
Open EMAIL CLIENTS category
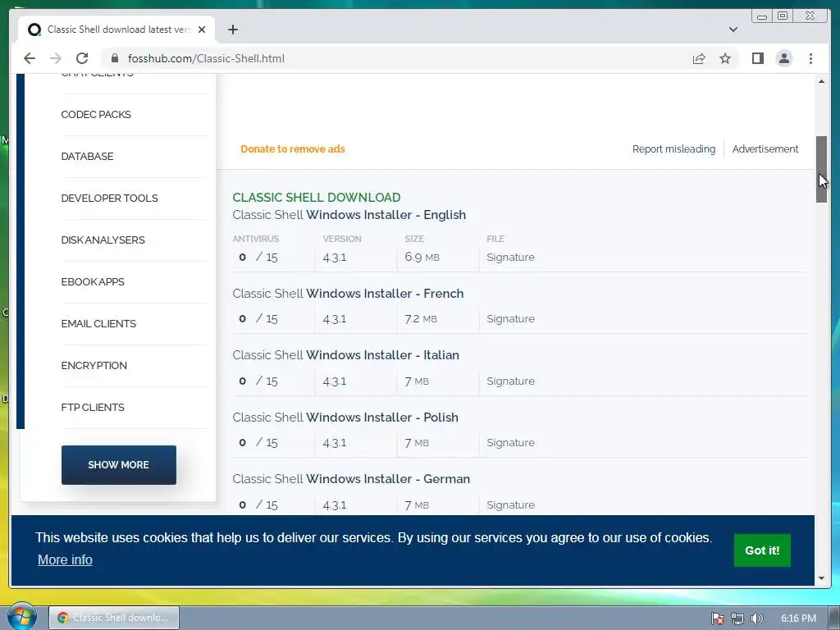[98, 323]
